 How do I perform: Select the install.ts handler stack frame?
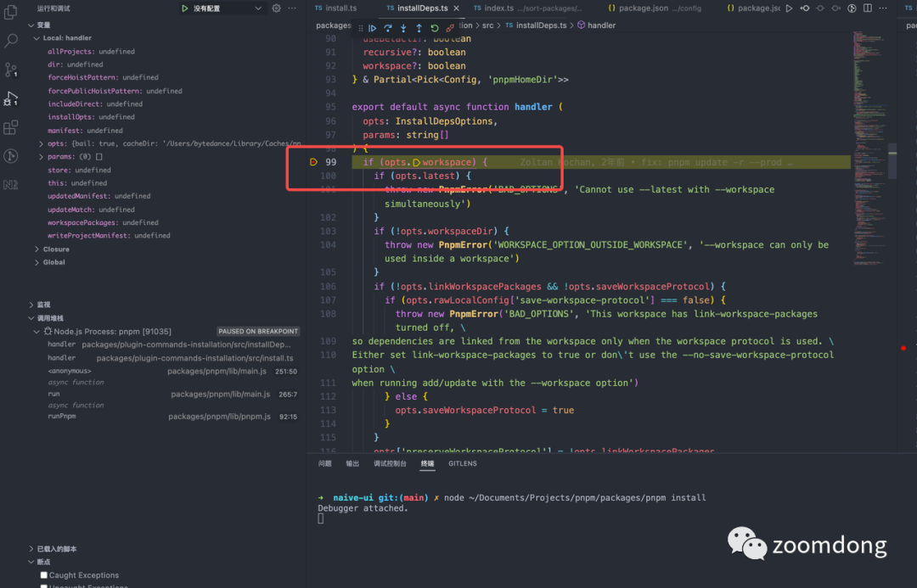point(170,358)
